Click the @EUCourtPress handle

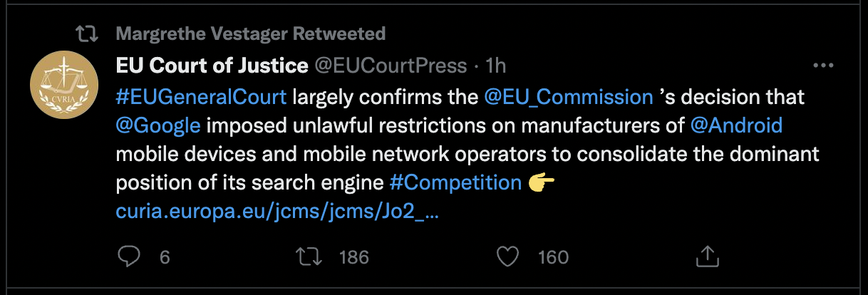pyautogui.click(x=391, y=66)
